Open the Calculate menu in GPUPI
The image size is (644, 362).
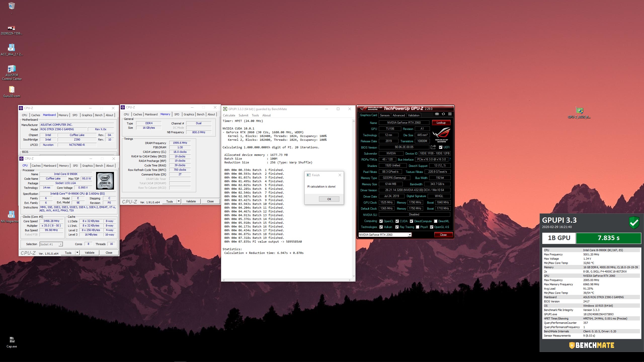pyautogui.click(x=229, y=115)
